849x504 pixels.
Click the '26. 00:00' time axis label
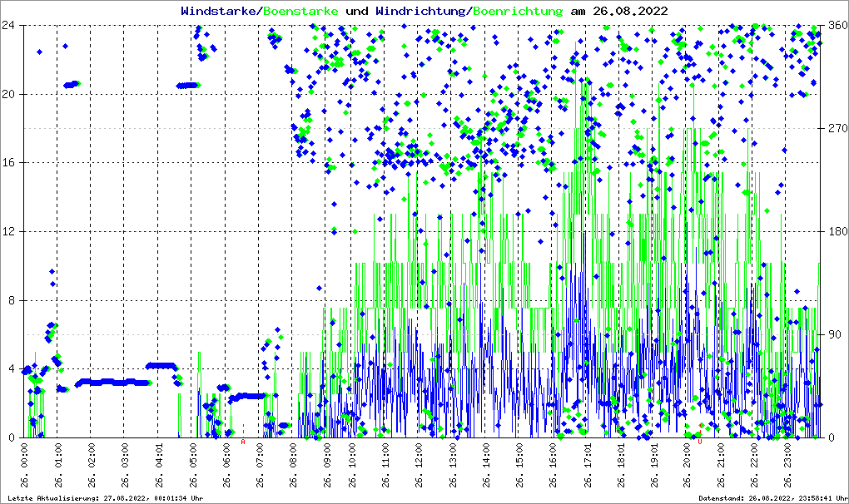pyautogui.click(x=24, y=467)
